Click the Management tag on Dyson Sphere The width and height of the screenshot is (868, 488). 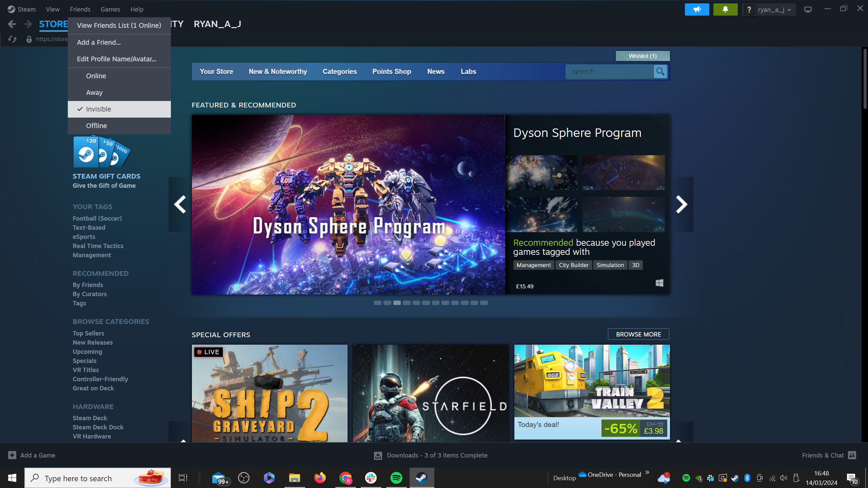(534, 265)
